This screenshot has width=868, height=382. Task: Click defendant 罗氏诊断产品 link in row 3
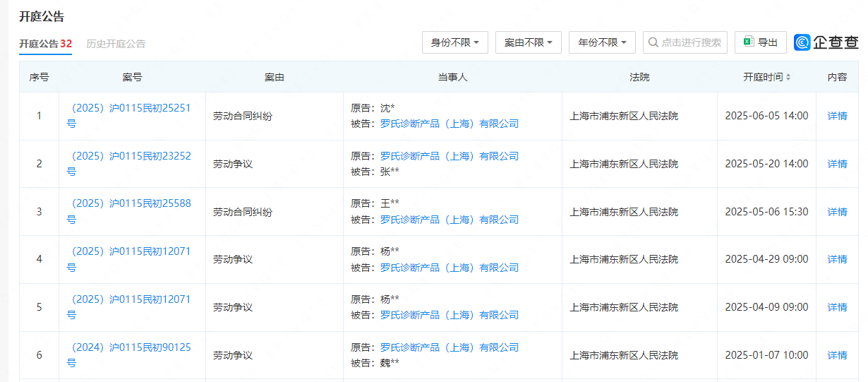pyautogui.click(x=450, y=220)
